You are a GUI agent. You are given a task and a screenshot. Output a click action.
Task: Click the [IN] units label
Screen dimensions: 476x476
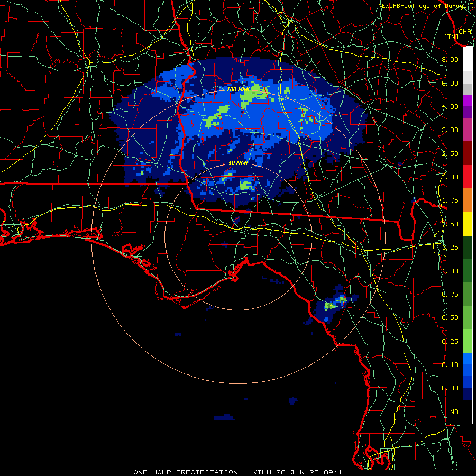(x=452, y=36)
